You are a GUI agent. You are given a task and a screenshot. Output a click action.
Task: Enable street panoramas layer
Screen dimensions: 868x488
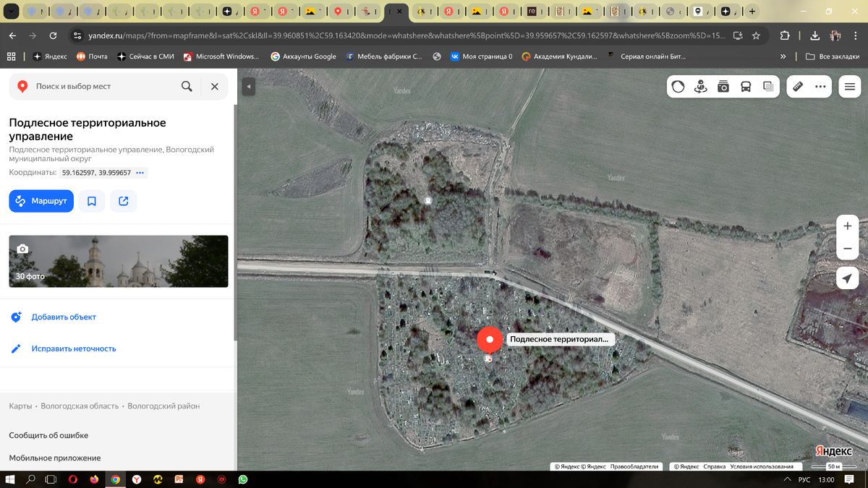click(700, 87)
